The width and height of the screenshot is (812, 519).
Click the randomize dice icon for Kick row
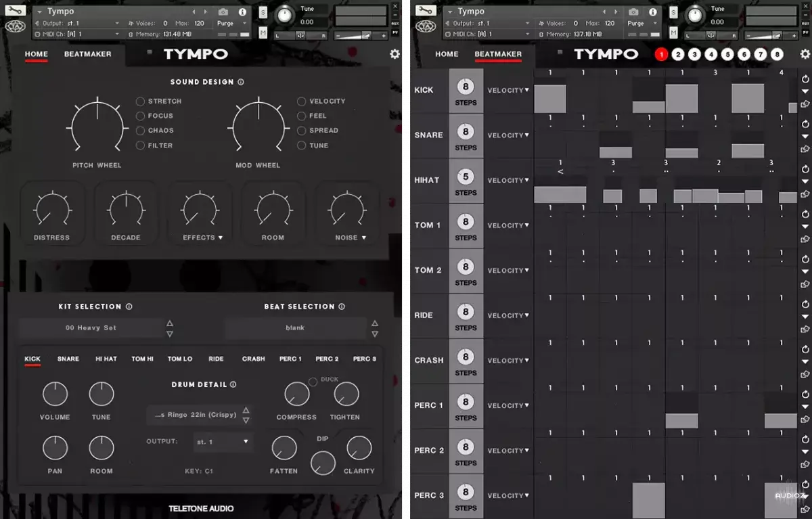805,104
